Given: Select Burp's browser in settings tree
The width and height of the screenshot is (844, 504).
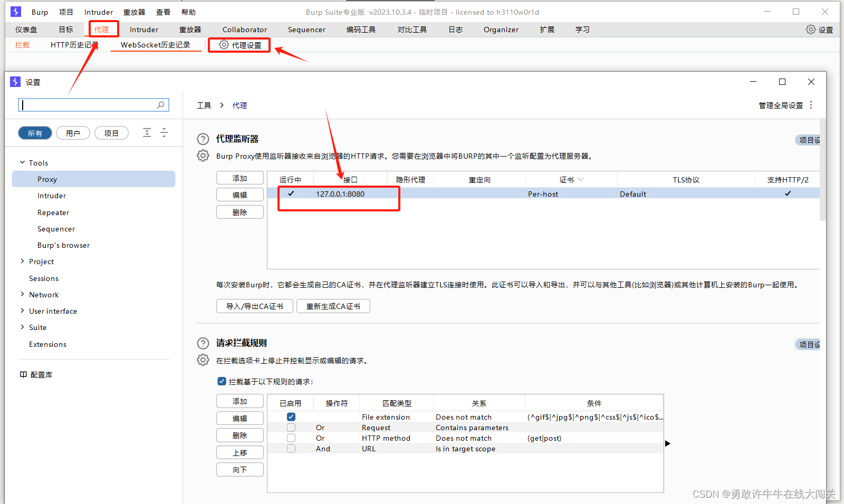Looking at the screenshot, I should pos(63,245).
